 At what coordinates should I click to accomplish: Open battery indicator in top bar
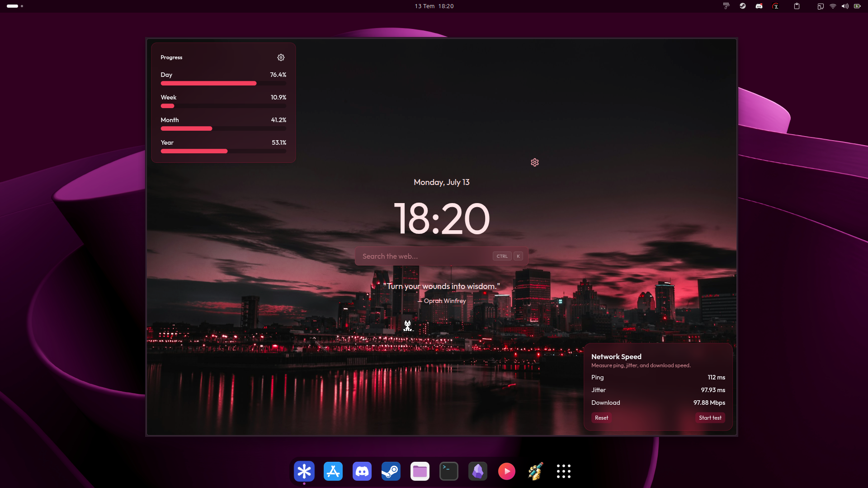[x=857, y=6]
